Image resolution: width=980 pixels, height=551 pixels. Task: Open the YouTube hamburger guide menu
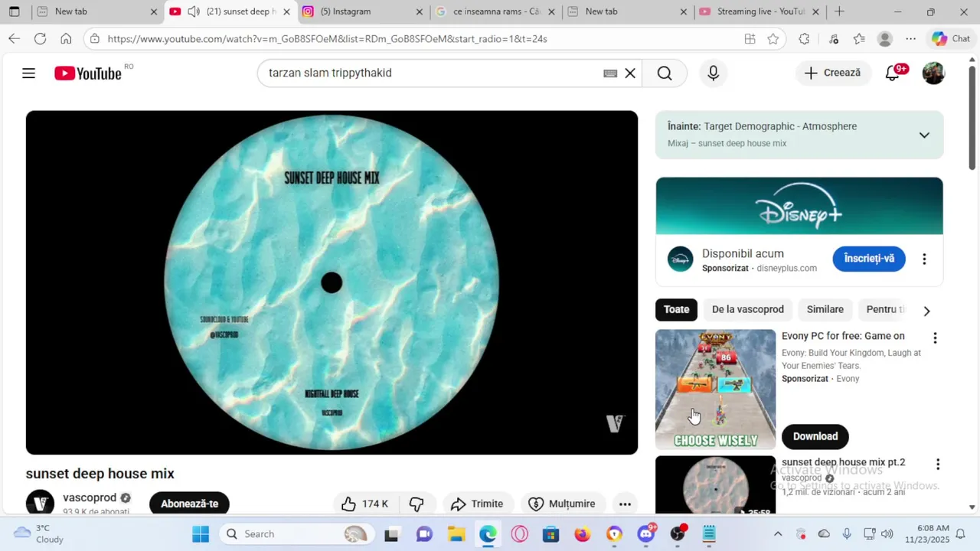(28, 73)
